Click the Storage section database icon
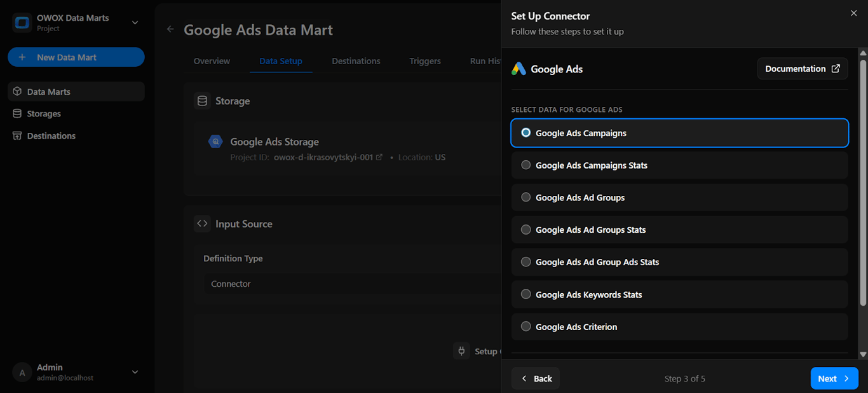This screenshot has width=868, height=393. pos(202,101)
